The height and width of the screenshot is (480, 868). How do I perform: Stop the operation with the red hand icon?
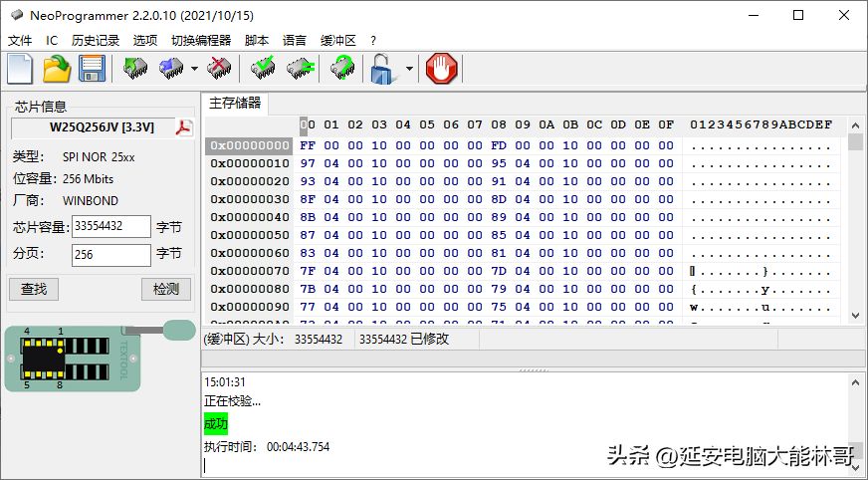(441, 69)
